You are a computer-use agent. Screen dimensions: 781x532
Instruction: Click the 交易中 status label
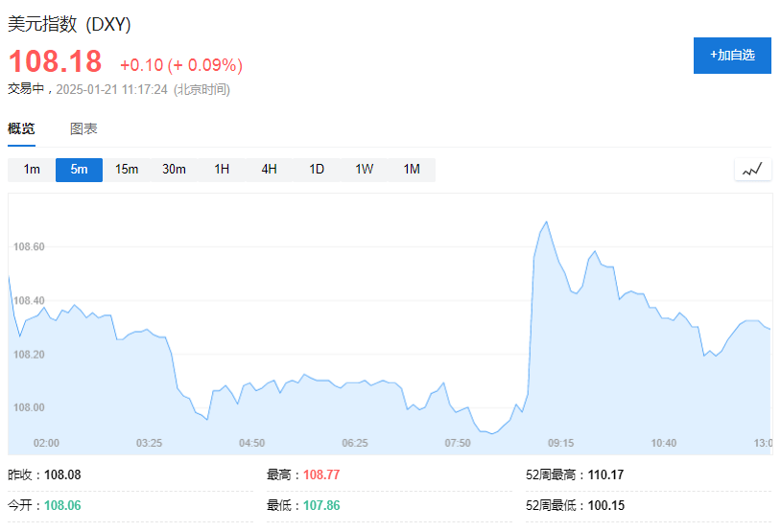[x=26, y=89]
